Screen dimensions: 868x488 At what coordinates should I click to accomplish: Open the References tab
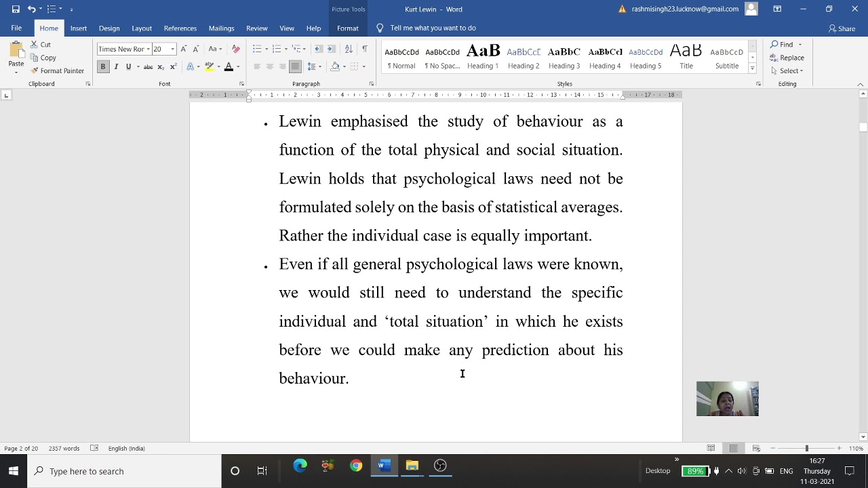[x=180, y=28]
